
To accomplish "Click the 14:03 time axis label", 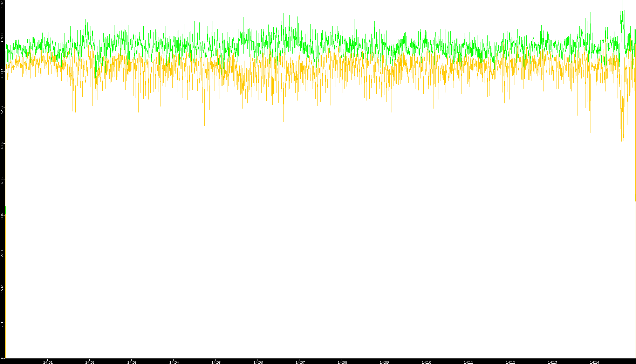I will point(132,362).
